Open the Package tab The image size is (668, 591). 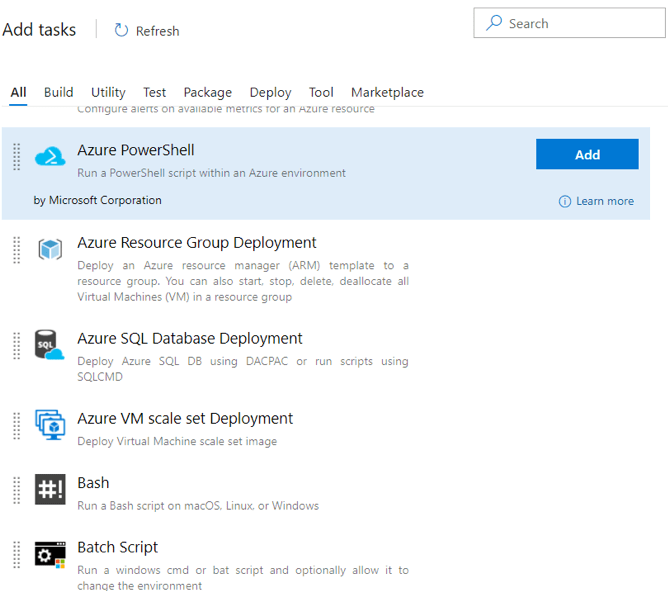[x=207, y=92]
